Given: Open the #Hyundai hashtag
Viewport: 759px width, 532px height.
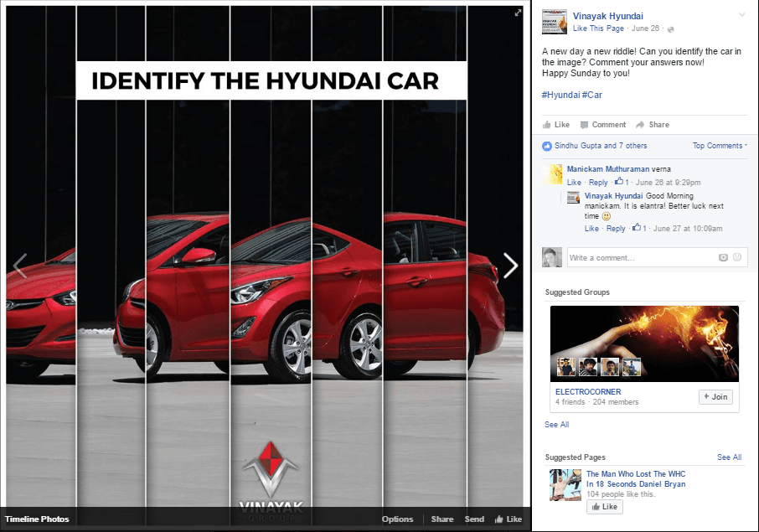Looking at the screenshot, I should [x=560, y=95].
